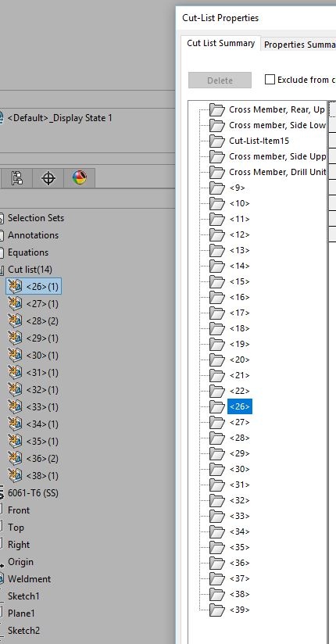Select the Weldment feature
The image size is (336, 644).
[x=29, y=579]
